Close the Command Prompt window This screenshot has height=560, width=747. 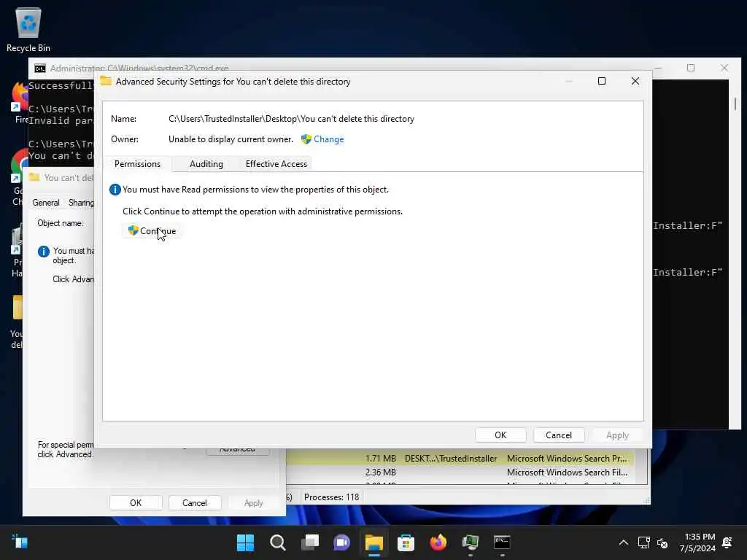point(724,68)
